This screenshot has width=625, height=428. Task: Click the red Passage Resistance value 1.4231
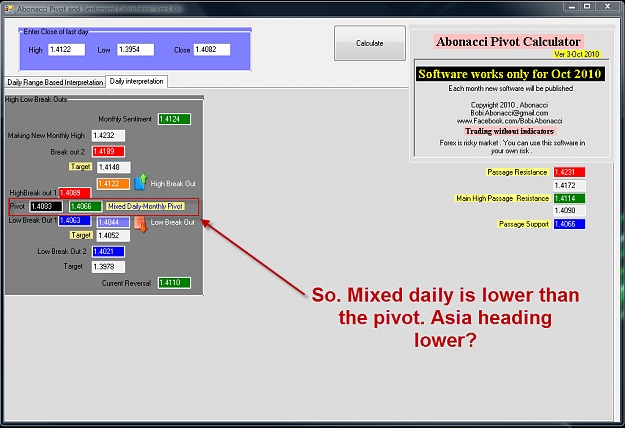coord(569,172)
